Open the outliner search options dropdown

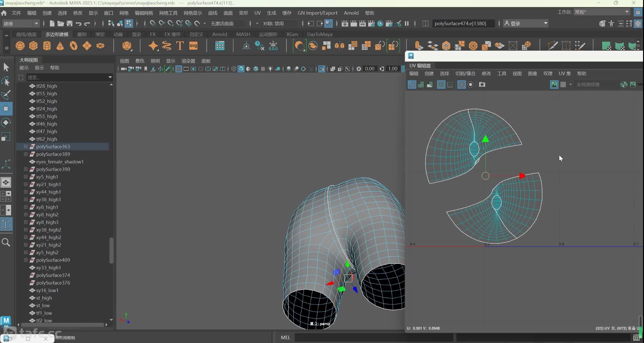click(x=110, y=77)
